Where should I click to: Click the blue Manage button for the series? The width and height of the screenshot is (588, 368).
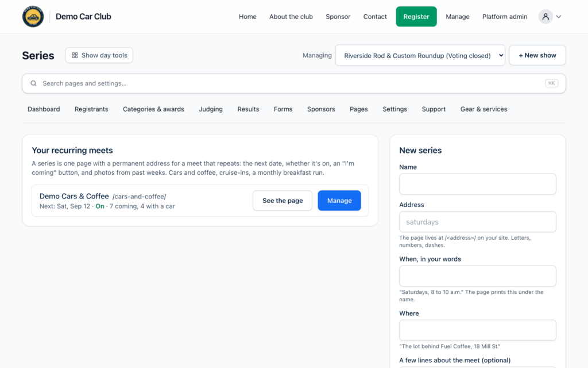coord(339,201)
